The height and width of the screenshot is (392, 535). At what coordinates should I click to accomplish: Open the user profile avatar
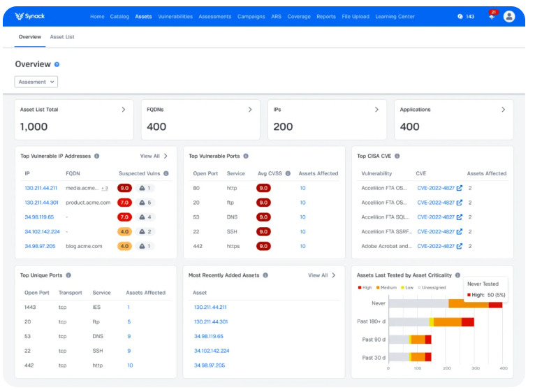pyautogui.click(x=509, y=16)
